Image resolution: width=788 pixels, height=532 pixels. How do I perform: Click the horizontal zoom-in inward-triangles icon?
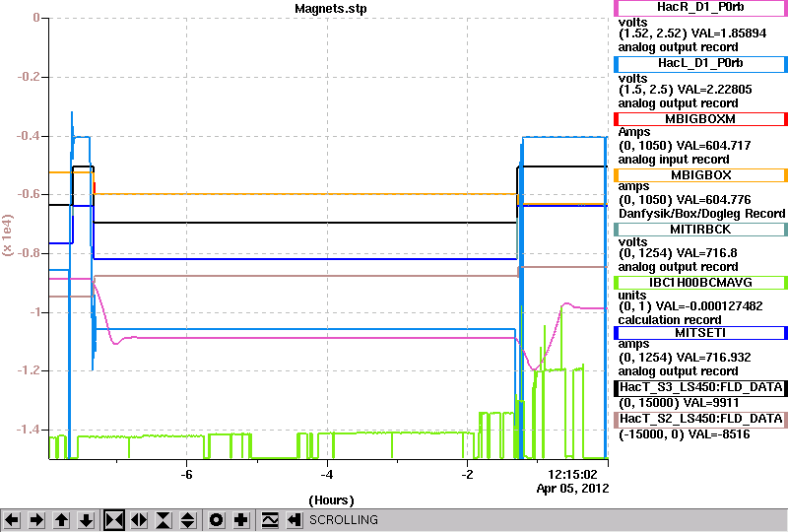(114, 520)
